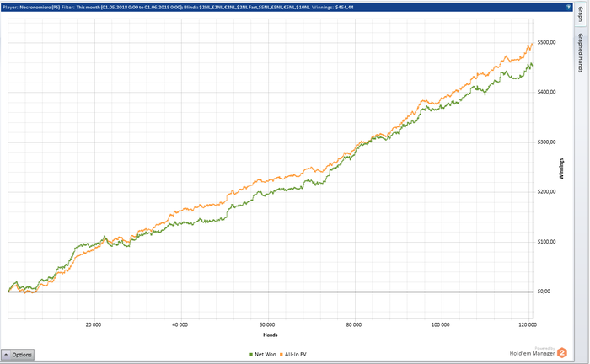The image size is (590, 364).
Task: Click the 80 000 hands axis label
Action: 354,325
